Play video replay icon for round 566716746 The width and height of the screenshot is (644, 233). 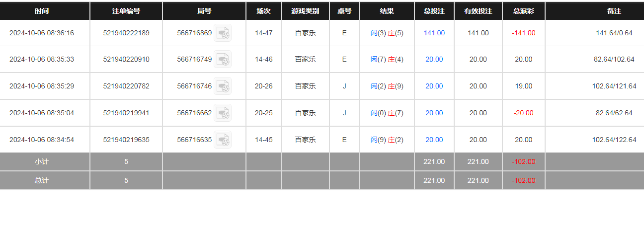(223, 86)
